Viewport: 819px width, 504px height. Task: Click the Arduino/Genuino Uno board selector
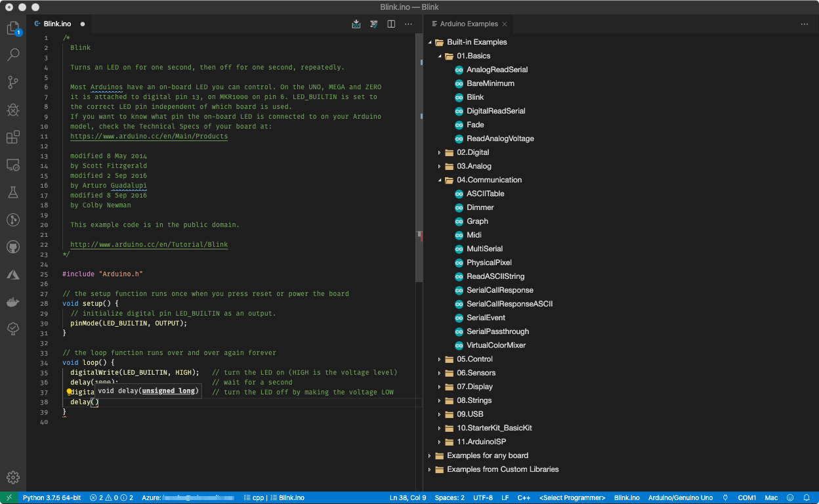(681, 497)
